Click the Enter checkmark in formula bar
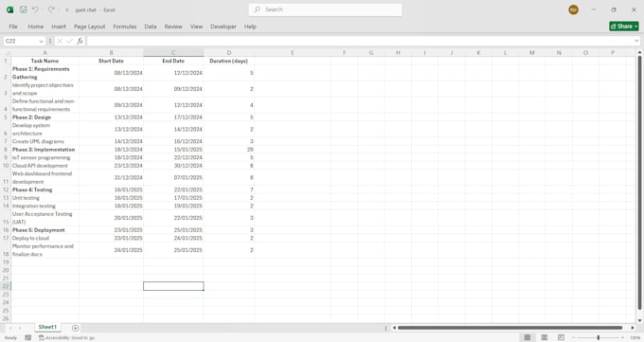Screen dimensions: 644x342 [x=70, y=41]
